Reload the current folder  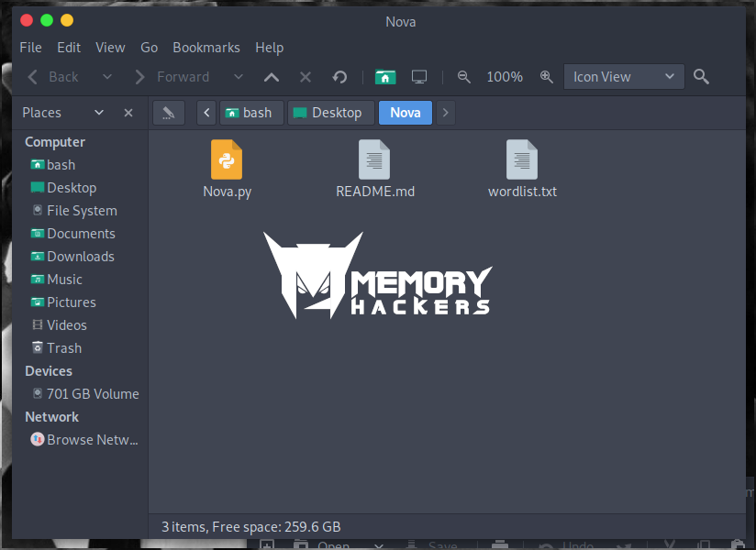point(339,77)
